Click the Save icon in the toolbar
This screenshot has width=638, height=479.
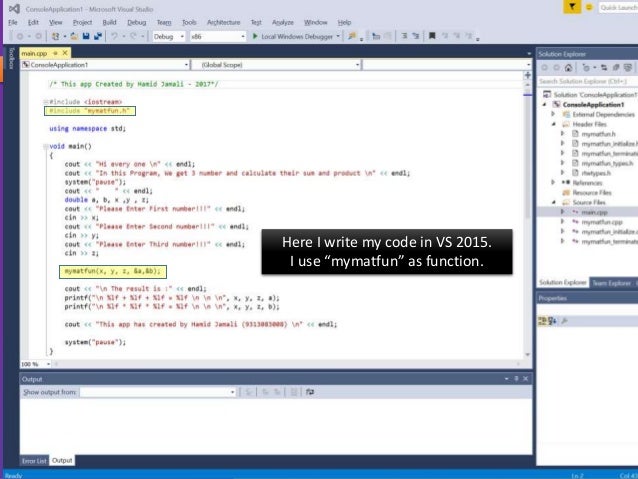tap(86, 36)
